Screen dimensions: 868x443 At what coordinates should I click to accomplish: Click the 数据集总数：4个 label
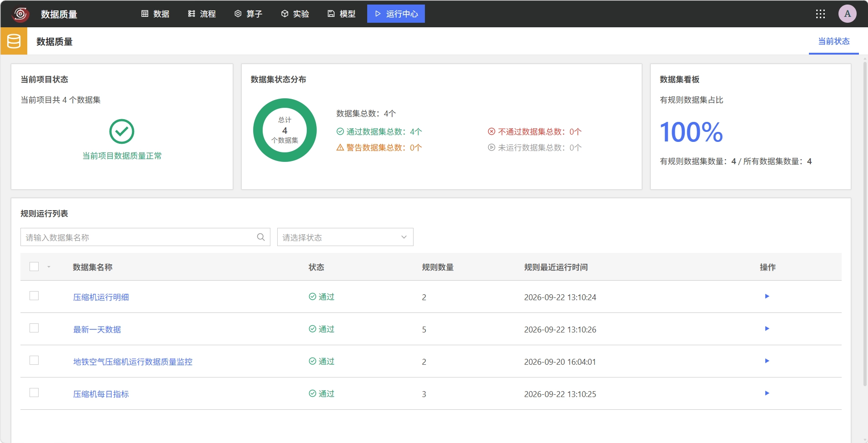[366, 114]
